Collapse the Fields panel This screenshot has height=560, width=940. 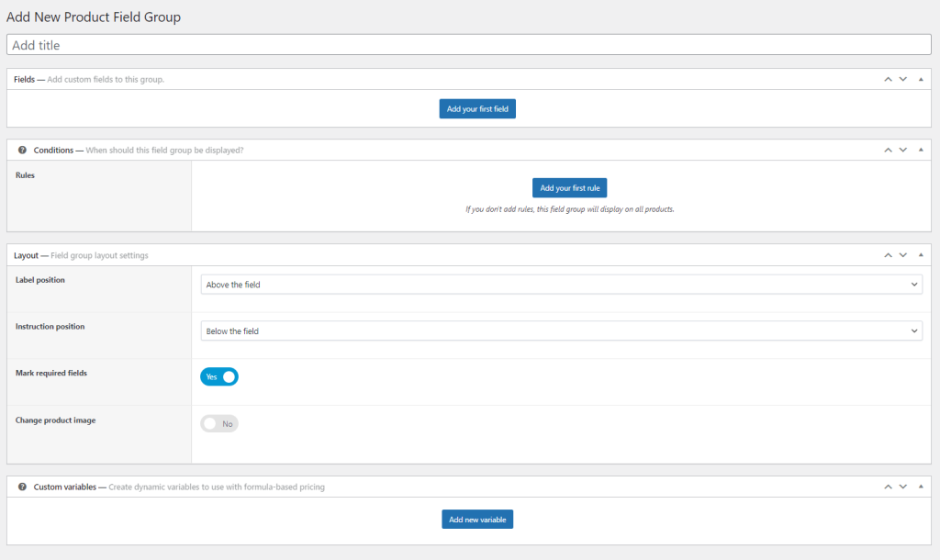coord(921,79)
